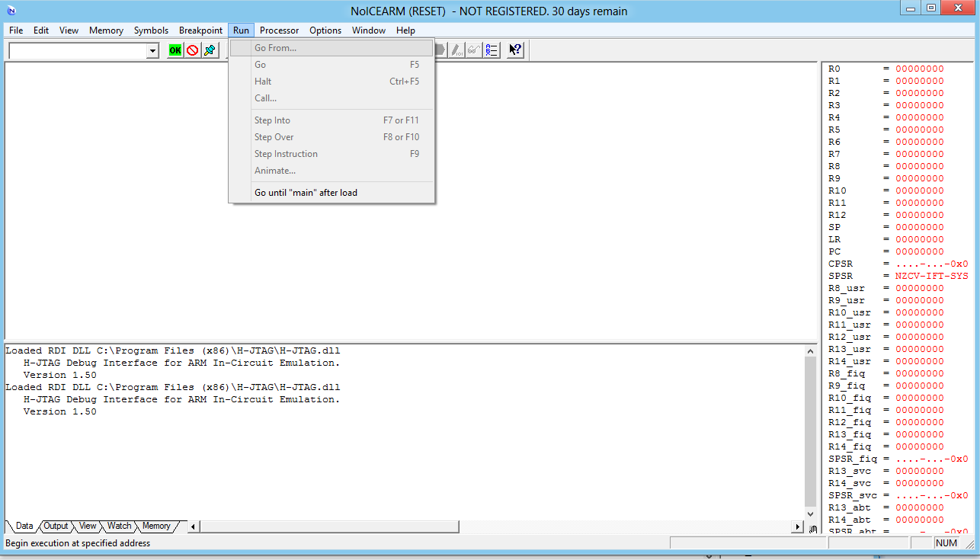980x560 pixels.
Task: Click the pencil edit memory icon
Action: pos(456,50)
